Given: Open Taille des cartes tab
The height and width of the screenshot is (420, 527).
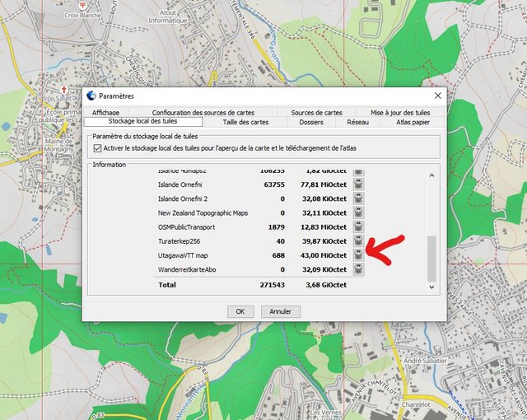Looking at the screenshot, I should click(x=245, y=123).
